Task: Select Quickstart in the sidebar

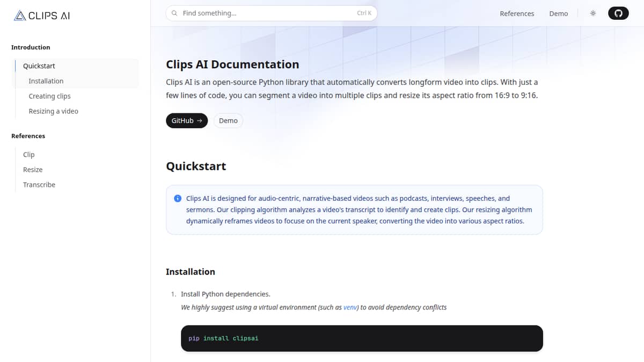Action: (39, 66)
